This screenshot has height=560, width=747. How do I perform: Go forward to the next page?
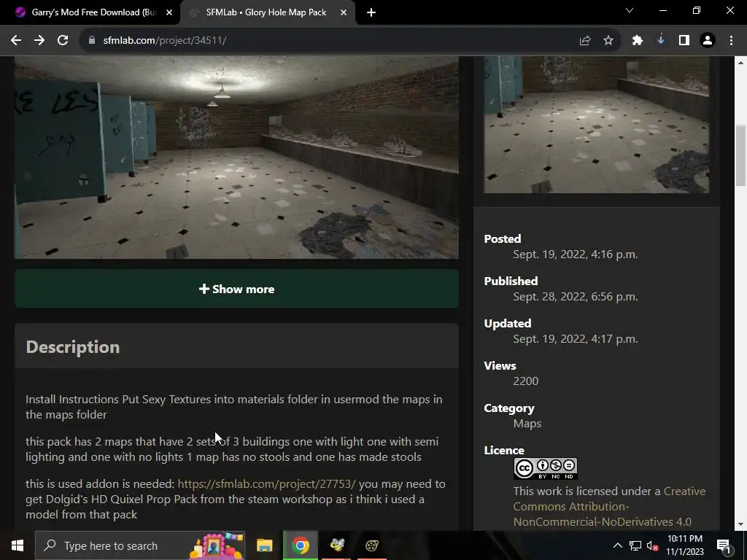[39, 41]
